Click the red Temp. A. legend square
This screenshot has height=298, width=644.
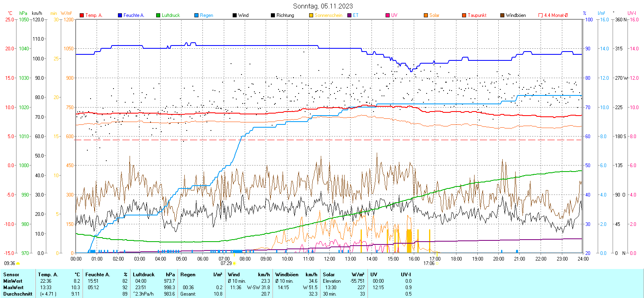pos(82,15)
